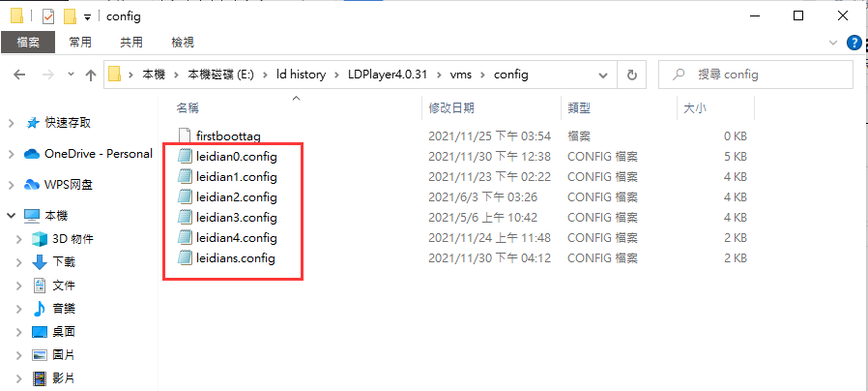Click the properties checkmark quick access icon
The height and width of the screenshot is (391, 868).
click(48, 16)
